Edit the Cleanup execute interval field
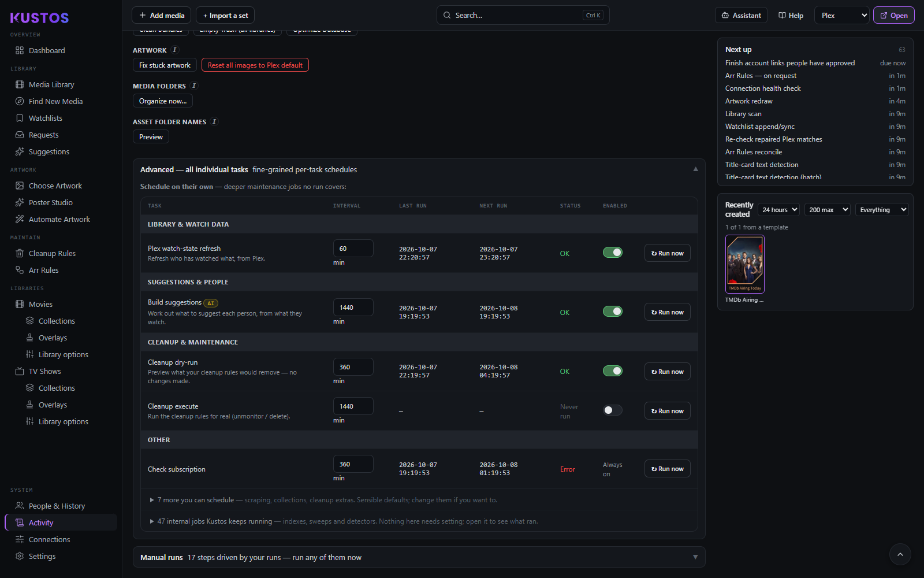 [x=353, y=406]
